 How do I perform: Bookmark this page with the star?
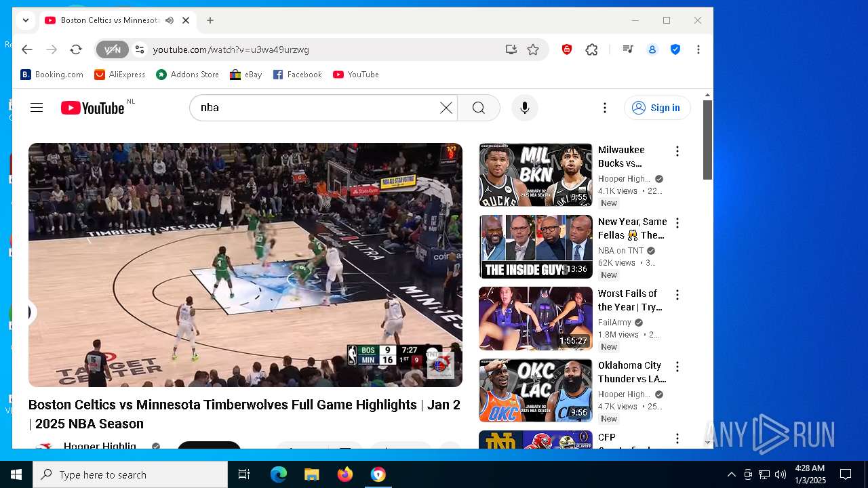click(533, 49)
